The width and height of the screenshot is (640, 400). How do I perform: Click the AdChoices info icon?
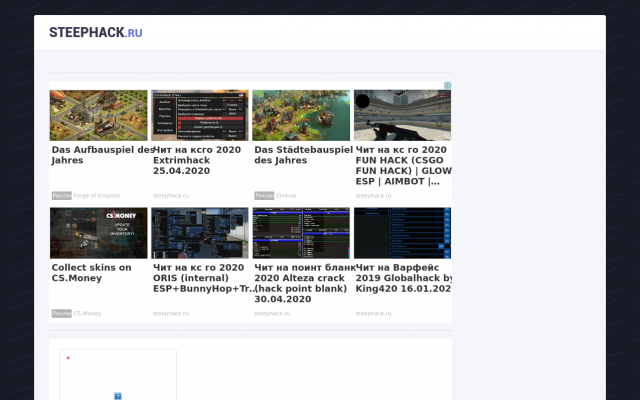coord(447,85)
